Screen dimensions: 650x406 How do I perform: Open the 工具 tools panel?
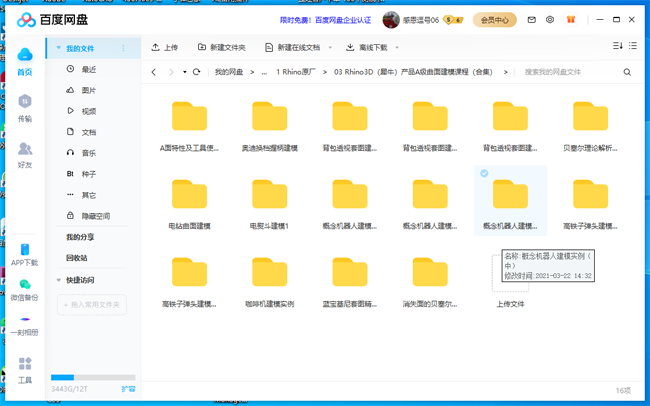click(x=25, y=370)
